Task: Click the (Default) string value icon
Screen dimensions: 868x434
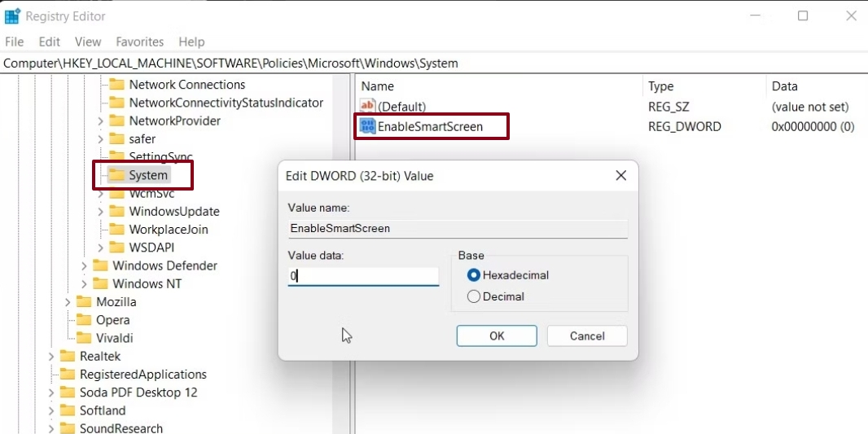Action: tap(368, 107)
